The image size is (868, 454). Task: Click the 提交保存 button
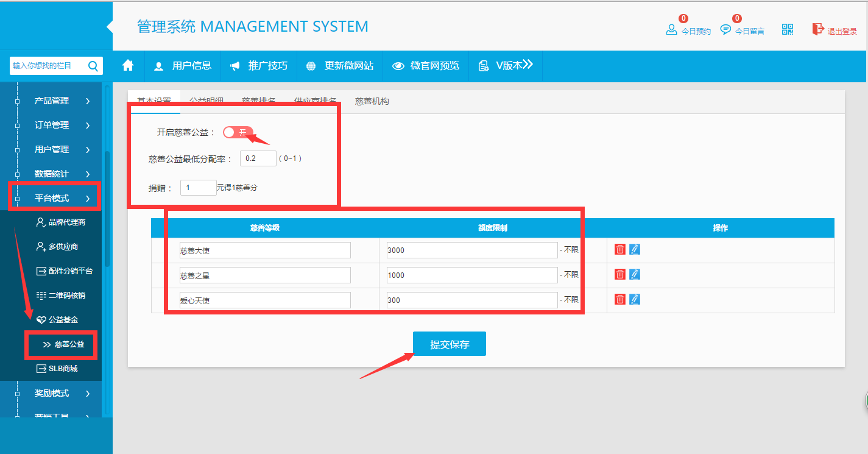click(450, 344)
